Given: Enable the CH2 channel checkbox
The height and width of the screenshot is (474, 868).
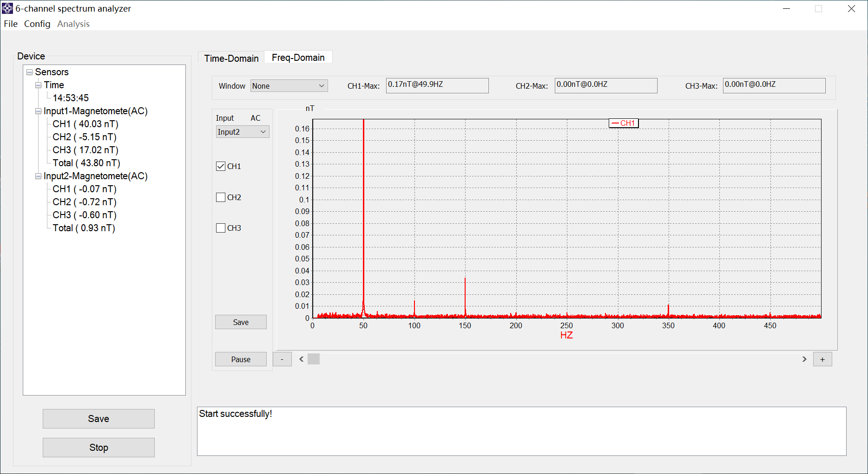Looking at the screenshot, I should tap(221, 197).
